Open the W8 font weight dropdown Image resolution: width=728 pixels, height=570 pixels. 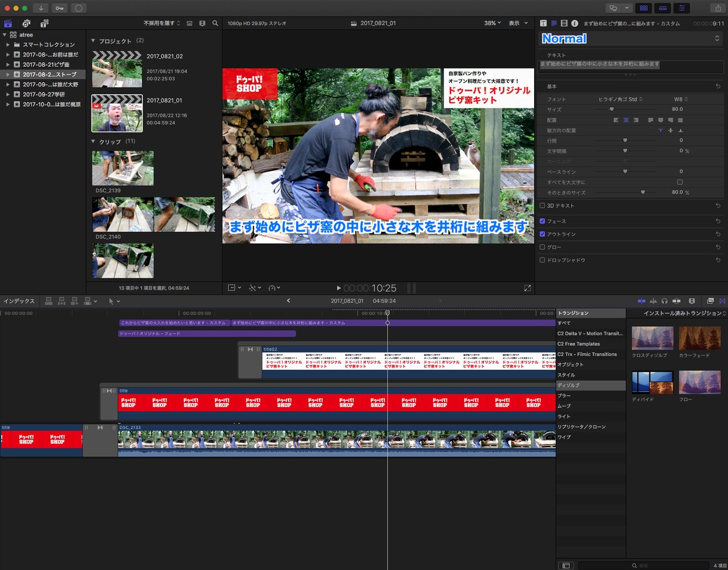click(x=681, y=99)
